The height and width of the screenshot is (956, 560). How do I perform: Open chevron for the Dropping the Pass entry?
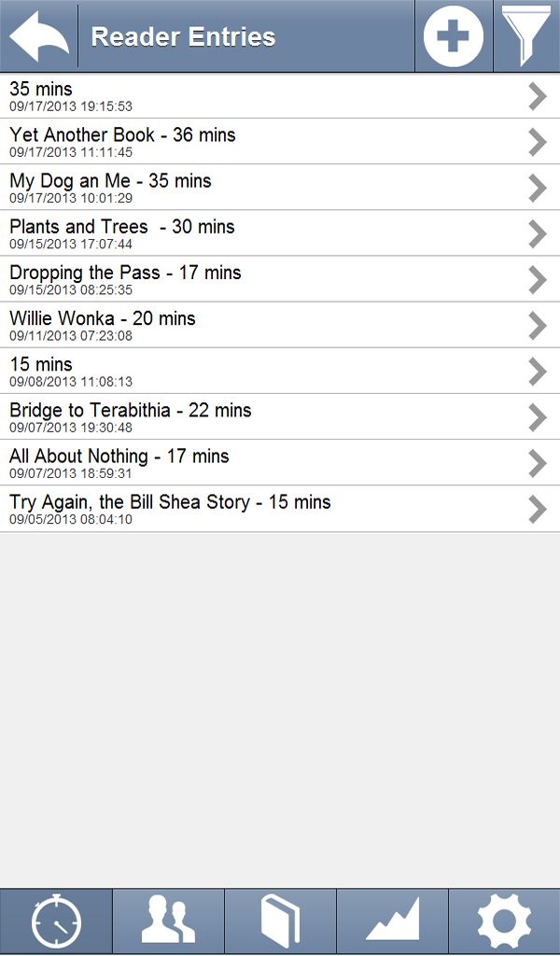(x=537, y=280)
